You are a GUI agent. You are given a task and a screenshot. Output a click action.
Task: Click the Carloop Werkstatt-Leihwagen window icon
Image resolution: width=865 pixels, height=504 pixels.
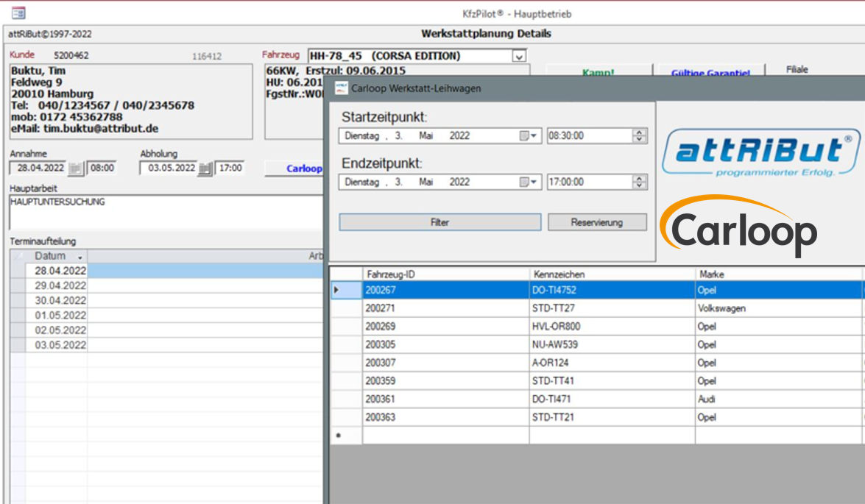342,88
